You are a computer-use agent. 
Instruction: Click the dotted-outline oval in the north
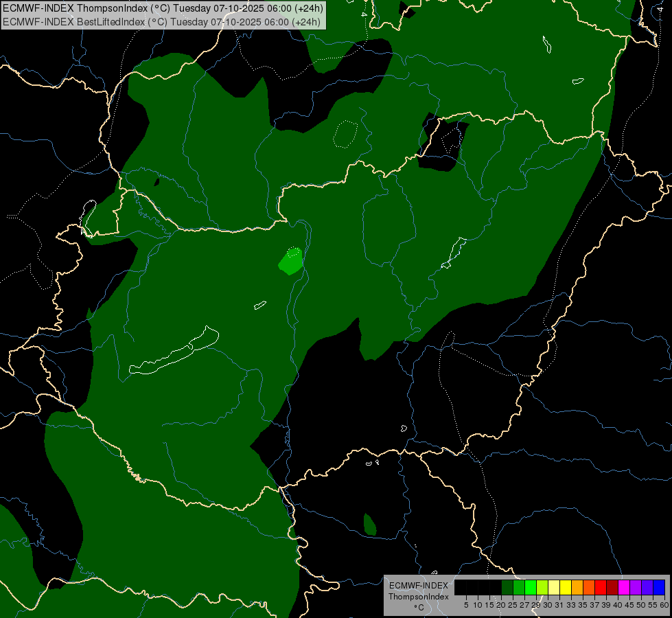pyautogui.click(x=346, y=133)
